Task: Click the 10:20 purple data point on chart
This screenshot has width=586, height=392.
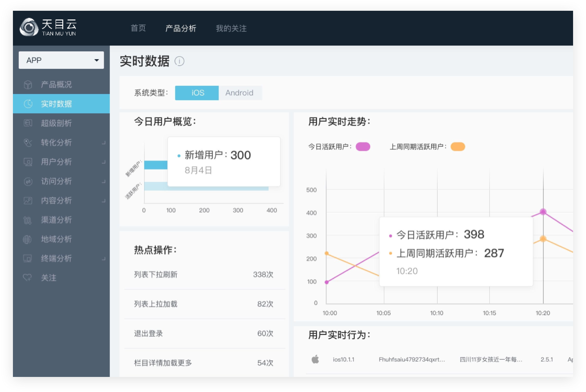Action: click(x=543, y=212)
